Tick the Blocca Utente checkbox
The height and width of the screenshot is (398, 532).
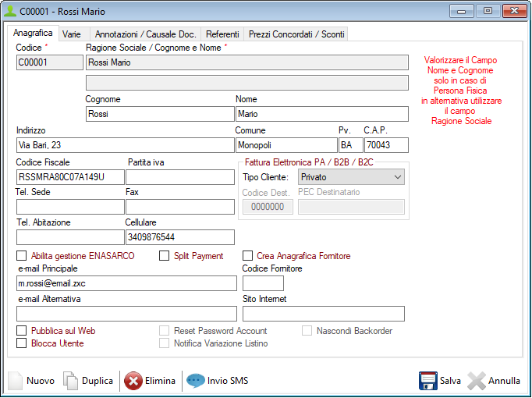tap(22, 343)
